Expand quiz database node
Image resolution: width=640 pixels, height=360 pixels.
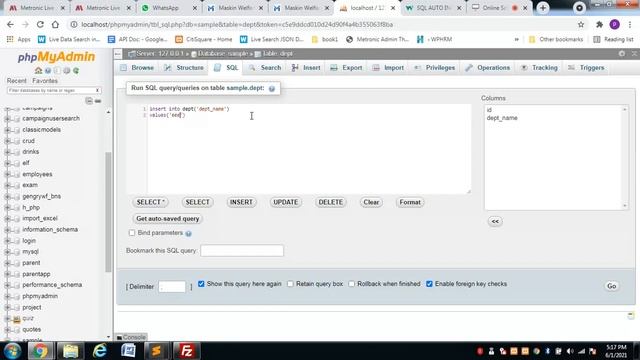(x=7, y=318)
